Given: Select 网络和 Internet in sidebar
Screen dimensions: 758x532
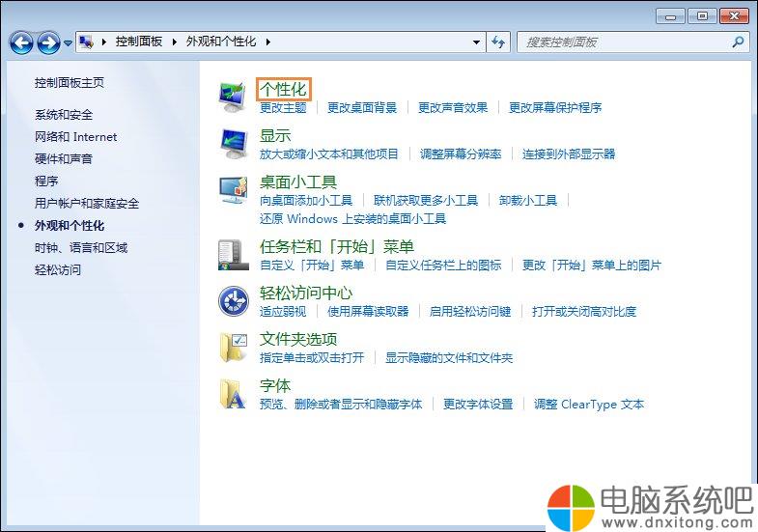Looking at the screenshot, I should point(75,137).
